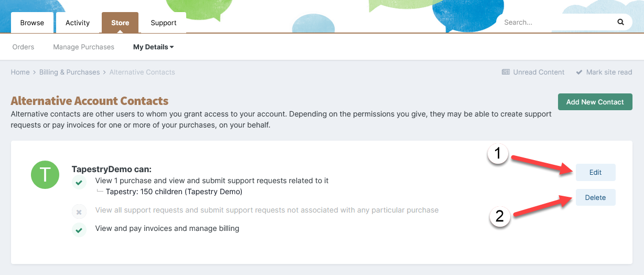
Task: Click the My Details caret arrow
Action: (171, 47)
